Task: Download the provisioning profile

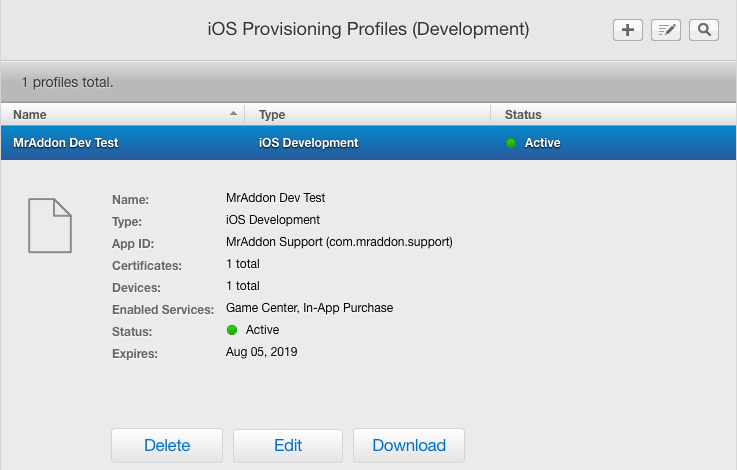Action: pos(408,445)
